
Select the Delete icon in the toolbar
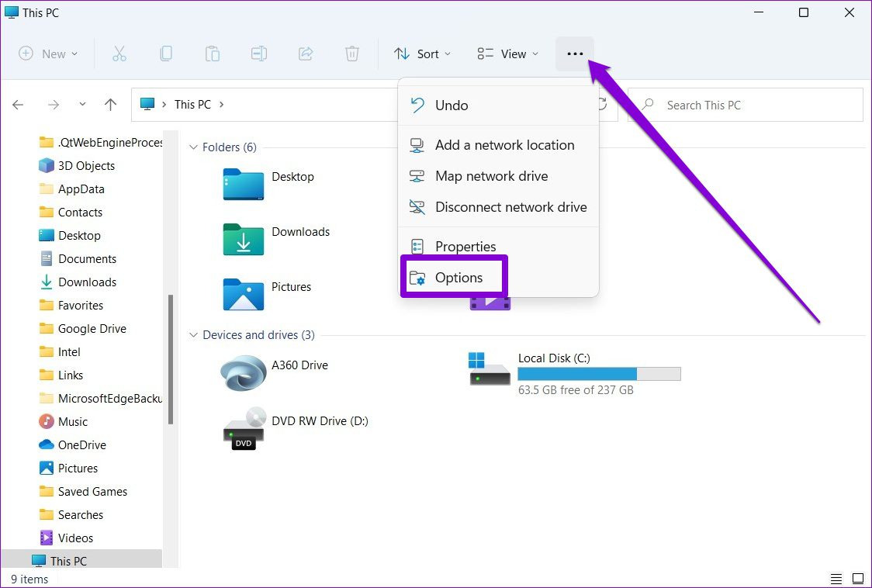click(352, 54)
